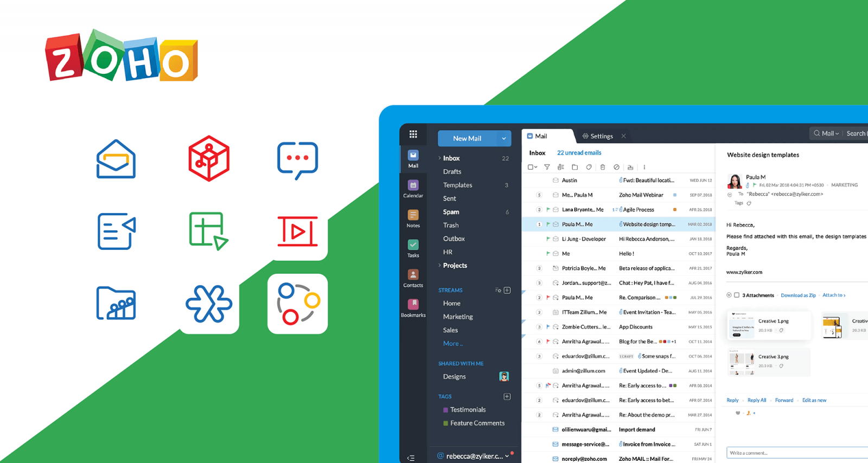
Task: Click the red cube Zoho product icon
Action: [209, 158]
